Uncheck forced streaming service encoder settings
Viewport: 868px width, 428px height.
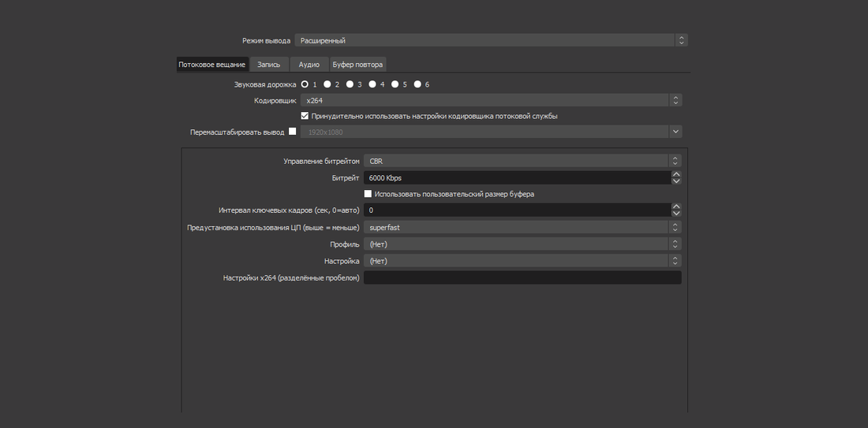coord(305,116)
